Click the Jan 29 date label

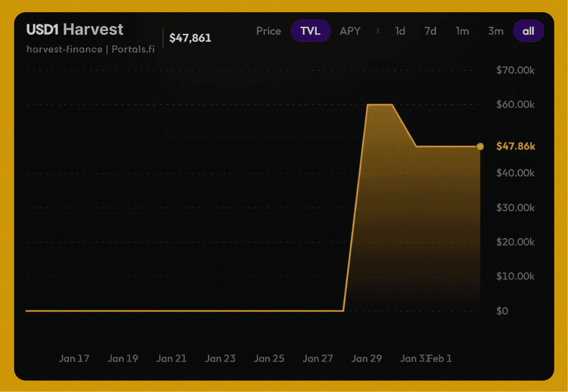(x=366, y=358)
